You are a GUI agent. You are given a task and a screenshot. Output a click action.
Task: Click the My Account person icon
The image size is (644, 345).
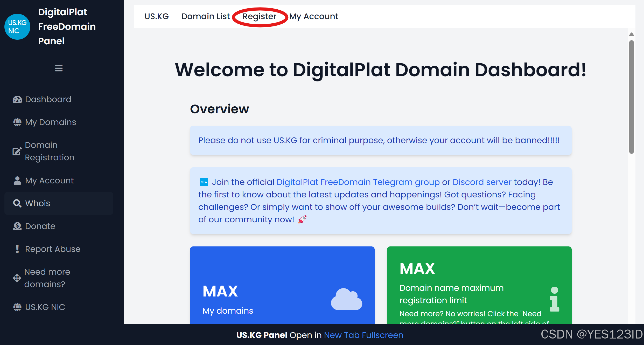[17, 181]
